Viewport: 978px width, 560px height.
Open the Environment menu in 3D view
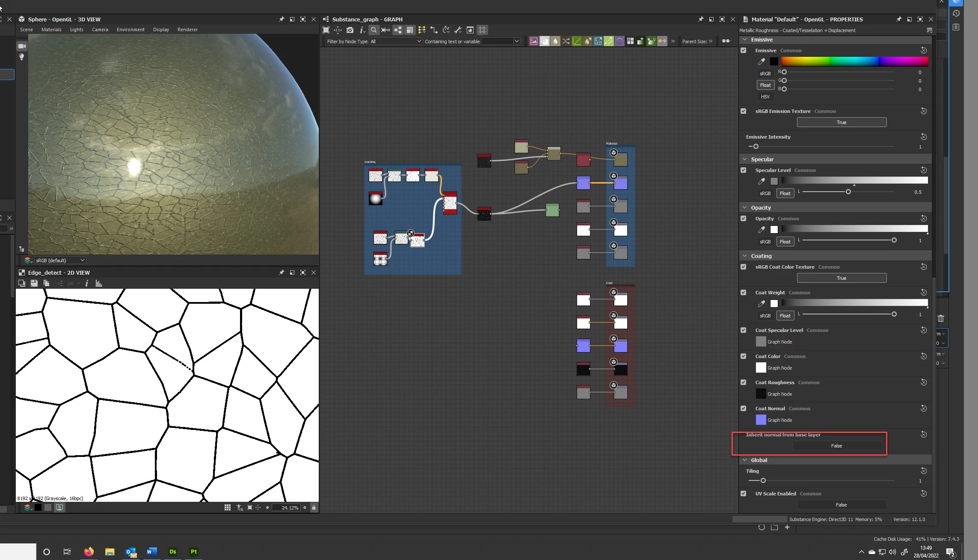coord(130,30)
